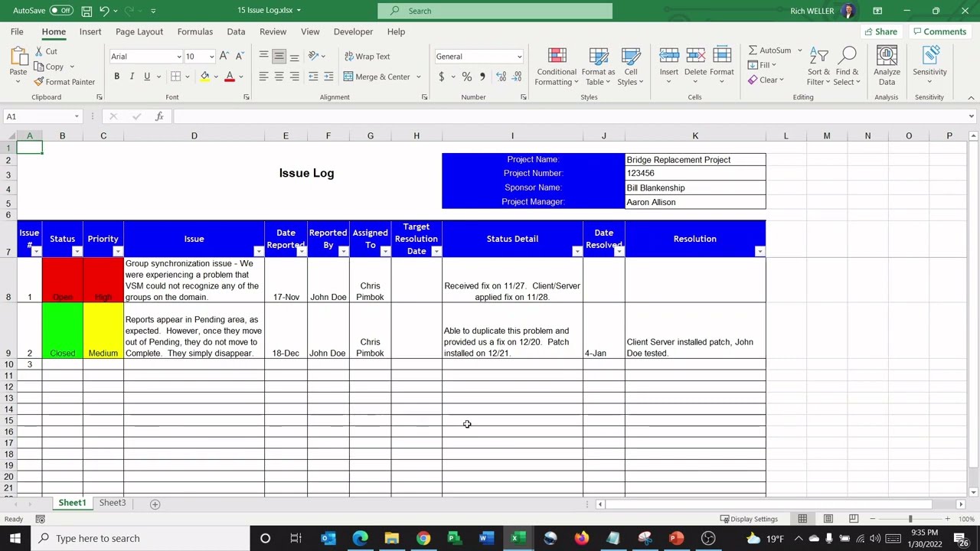Open the Resolution column filter dropdown

coord(759,252)
